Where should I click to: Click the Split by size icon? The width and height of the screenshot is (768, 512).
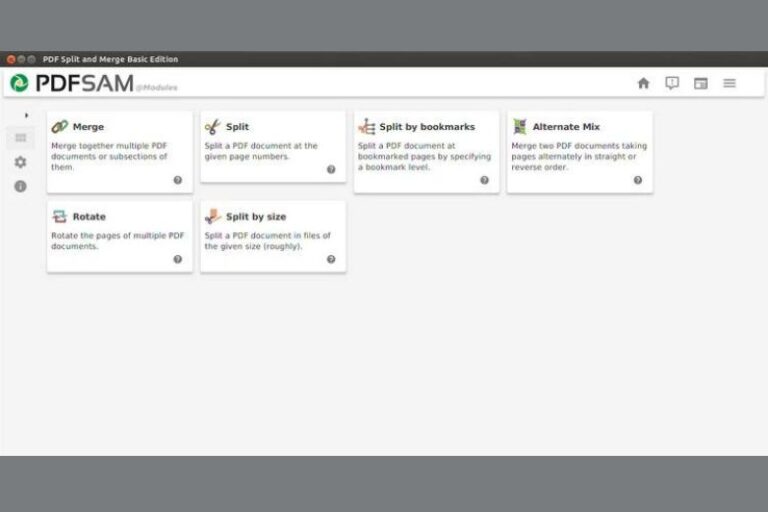[212, 216]
